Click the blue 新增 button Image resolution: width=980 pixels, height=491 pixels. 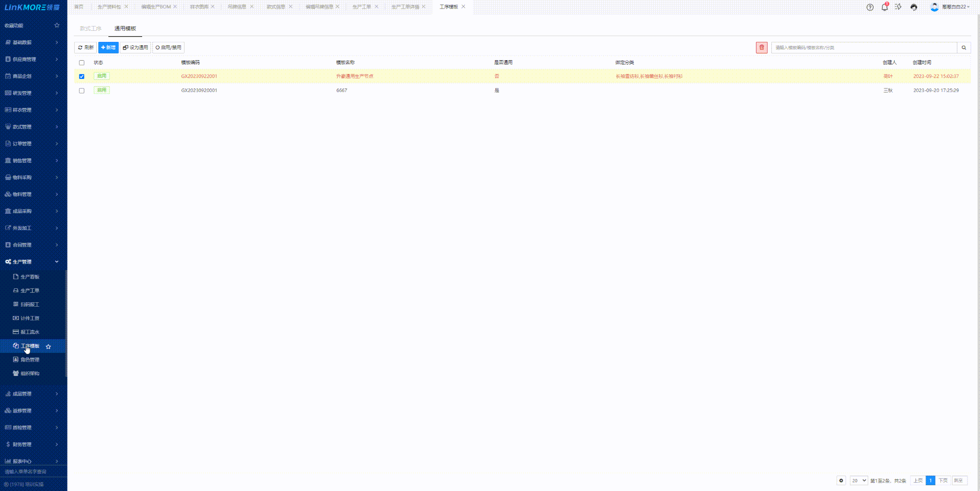(x=108, y=48)
